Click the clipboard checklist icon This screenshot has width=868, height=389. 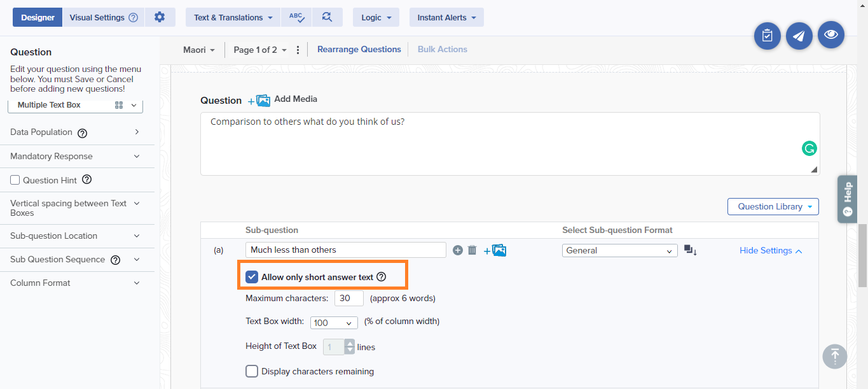pos(767,36)
